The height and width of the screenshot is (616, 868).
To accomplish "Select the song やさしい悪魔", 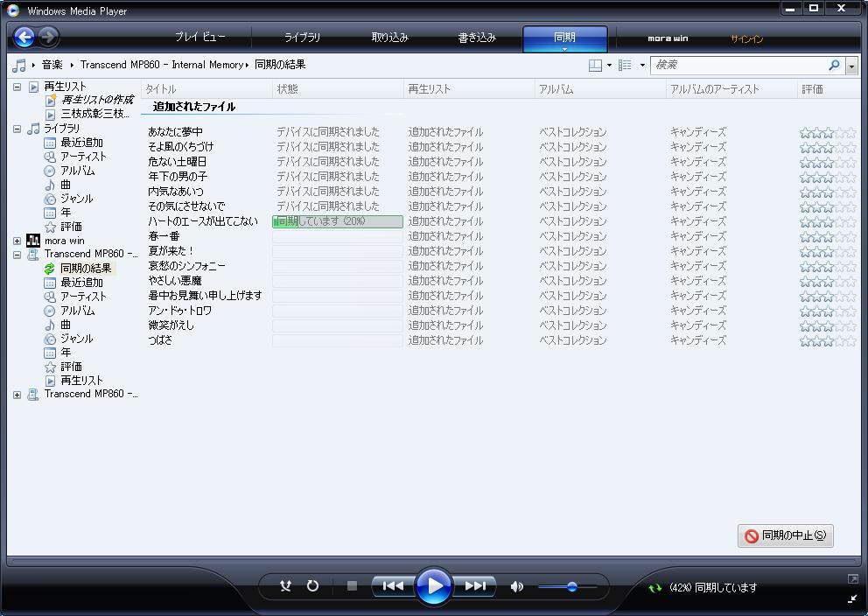I will click(175, 281).
